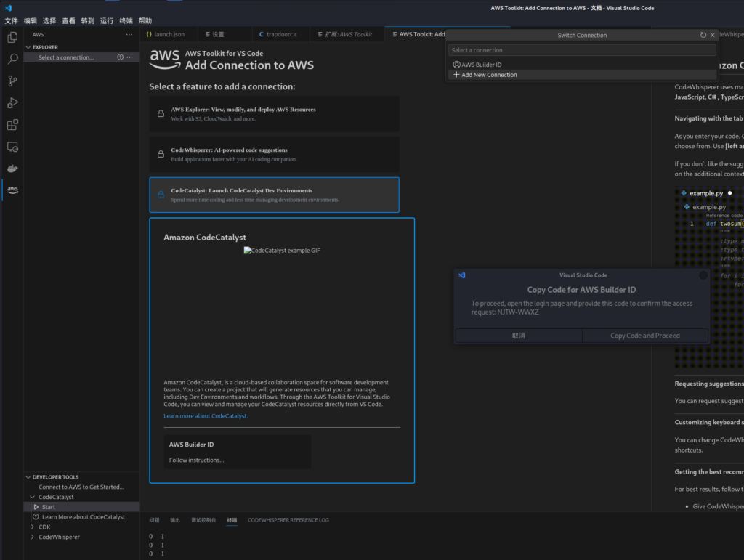Open the 终端 menu in menu bar
The width and height of the screenshot is (744, 560).
(126, 21)
